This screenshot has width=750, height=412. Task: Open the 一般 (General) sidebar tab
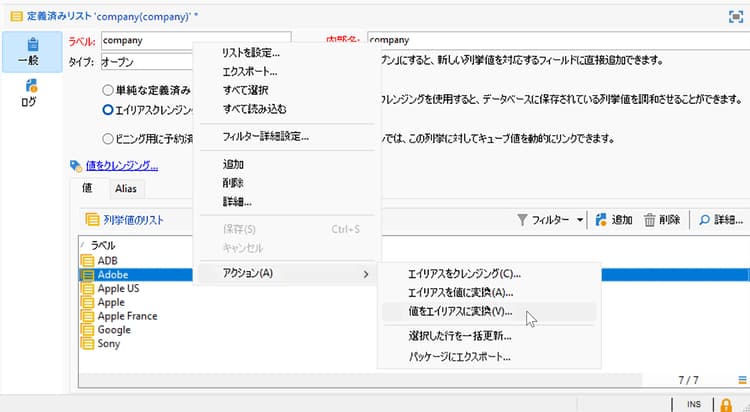(32, 52)
